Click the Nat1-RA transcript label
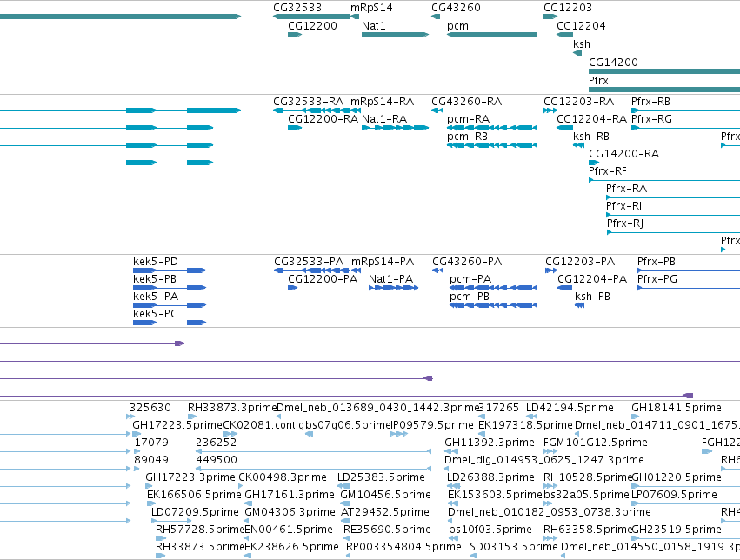 tap(384, 119)
